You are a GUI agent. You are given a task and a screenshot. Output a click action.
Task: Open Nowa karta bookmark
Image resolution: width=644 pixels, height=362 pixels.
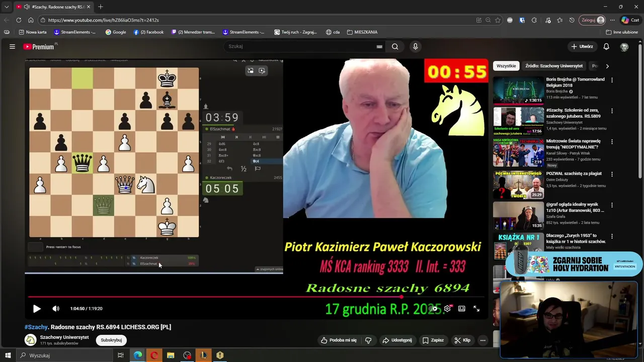click(x=33, y=32)
